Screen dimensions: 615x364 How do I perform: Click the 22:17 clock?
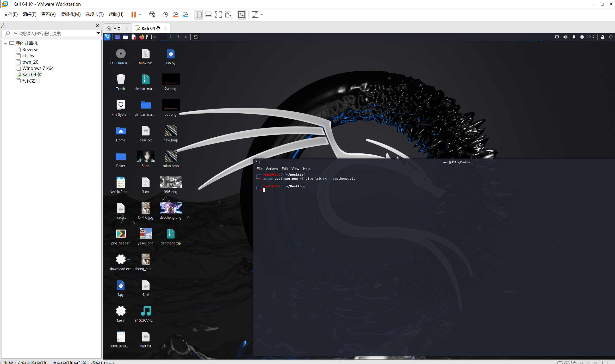coord(590,37)
